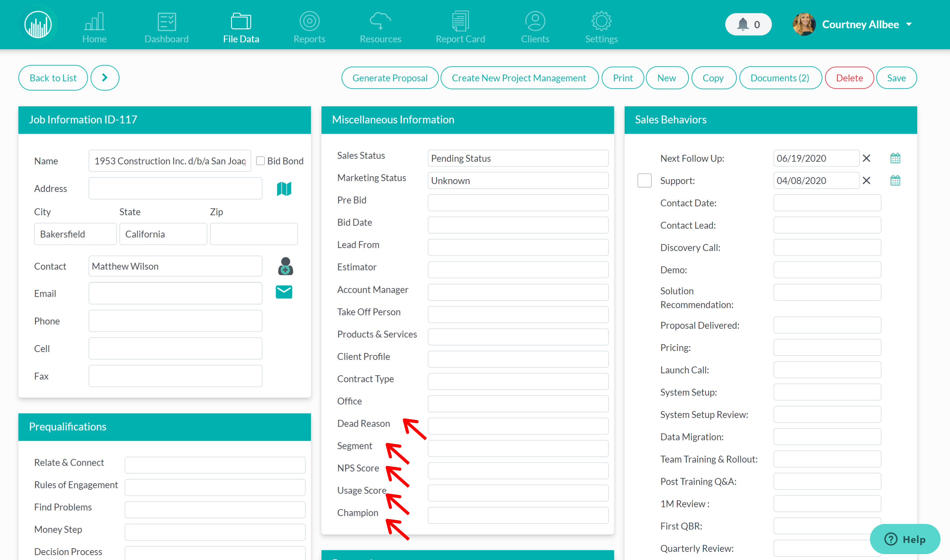The image size is (950, 560).
Task: Open the map icon next to Address
Action: tap(284, 188)
